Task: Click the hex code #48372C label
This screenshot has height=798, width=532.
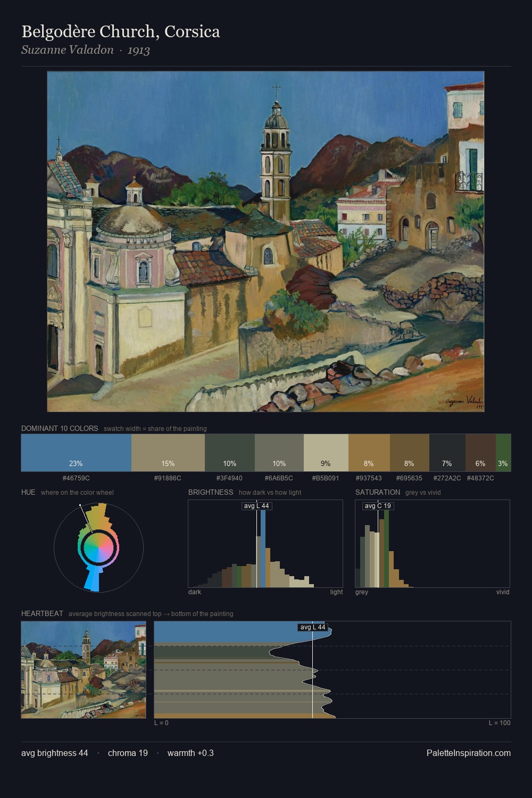Action: pyautogui.click(x=480, y=478)
